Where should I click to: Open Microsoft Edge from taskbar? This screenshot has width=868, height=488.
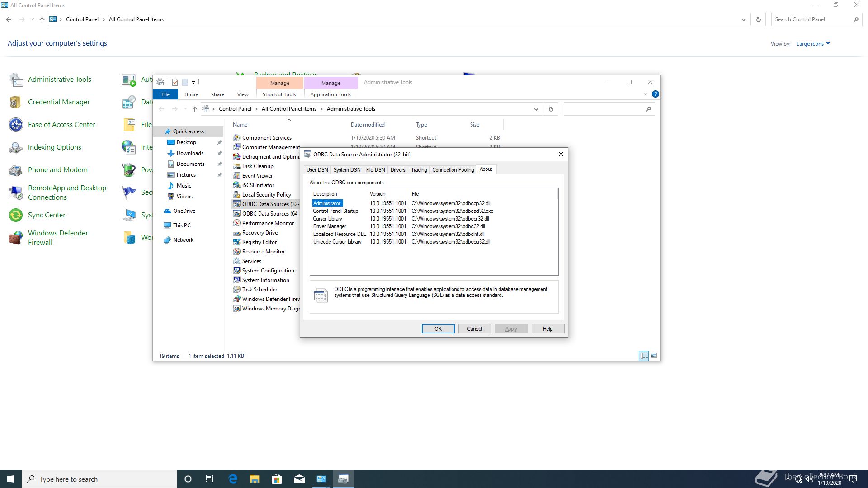(233, 479)
